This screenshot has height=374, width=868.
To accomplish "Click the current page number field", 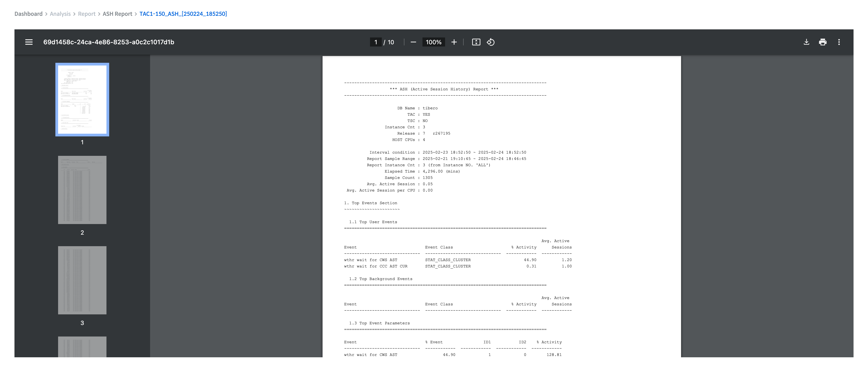I will coord(376,42).
